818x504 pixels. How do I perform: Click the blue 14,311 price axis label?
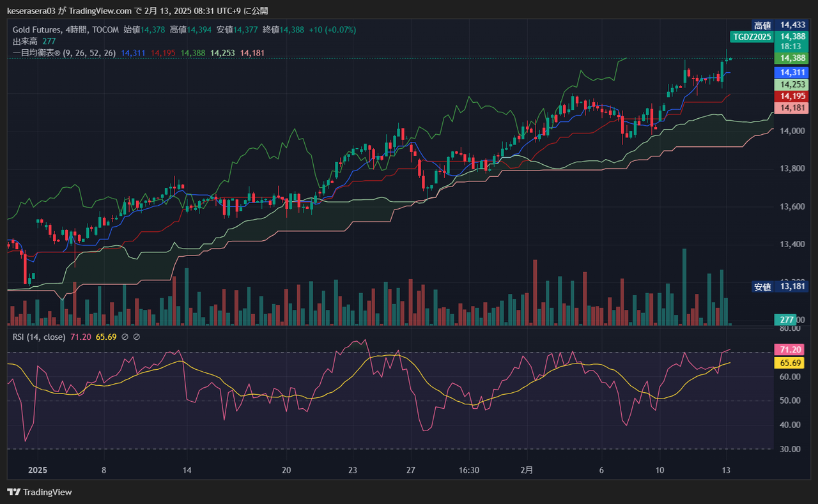point(792,72)
